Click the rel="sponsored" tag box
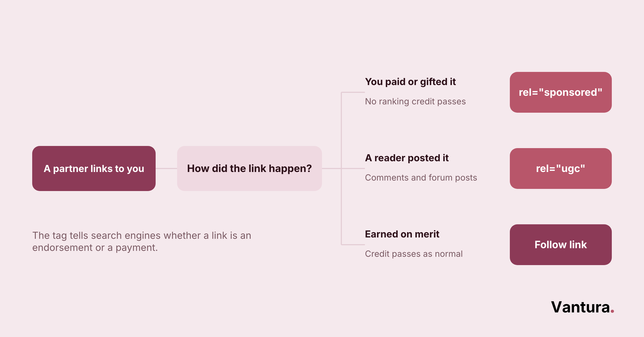Viewport: 644px width, 337px height. [x=561, y=92]
